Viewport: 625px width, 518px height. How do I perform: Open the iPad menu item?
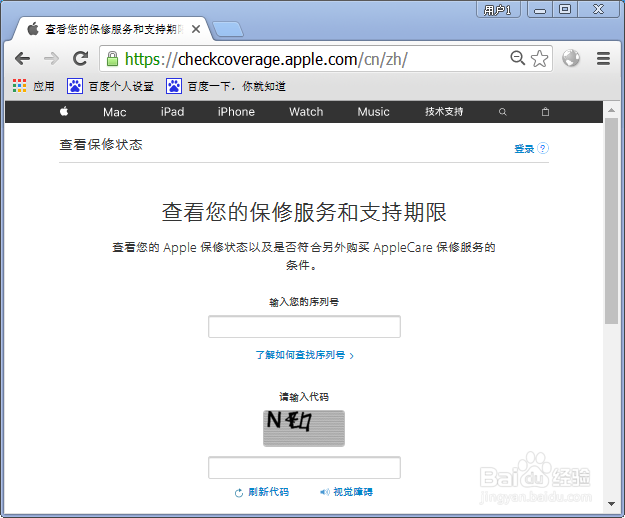point(173,112)
